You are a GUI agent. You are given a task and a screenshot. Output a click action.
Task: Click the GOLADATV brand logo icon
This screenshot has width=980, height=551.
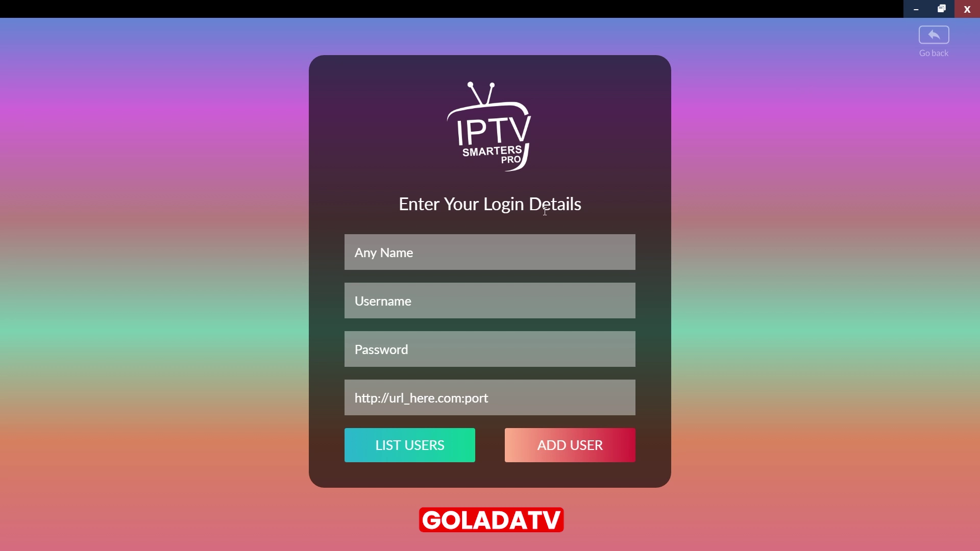491,519
